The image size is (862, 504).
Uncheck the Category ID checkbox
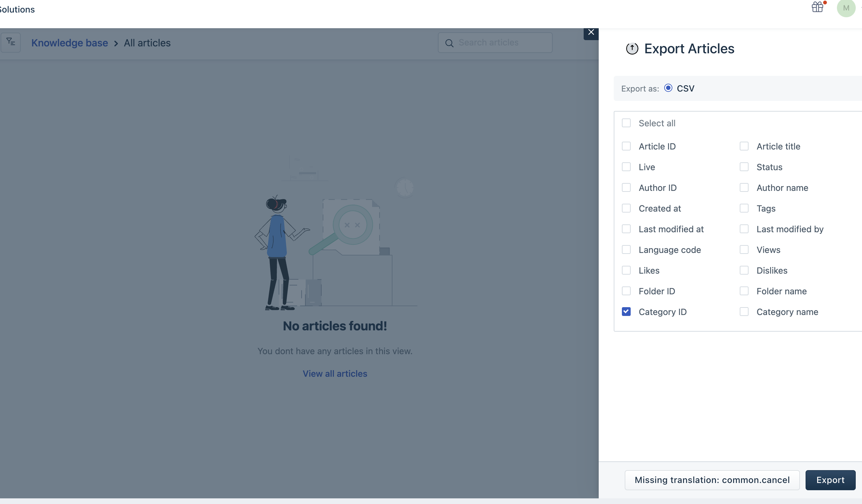(626, 312)
